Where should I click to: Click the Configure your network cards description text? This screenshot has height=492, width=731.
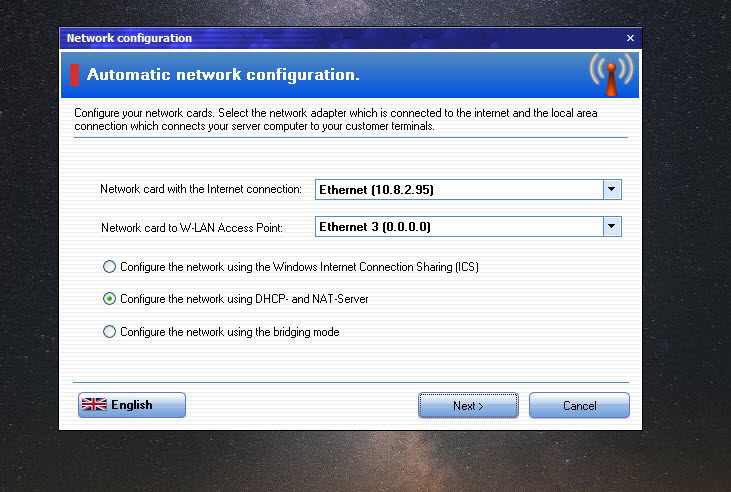[x=336, y=119]
